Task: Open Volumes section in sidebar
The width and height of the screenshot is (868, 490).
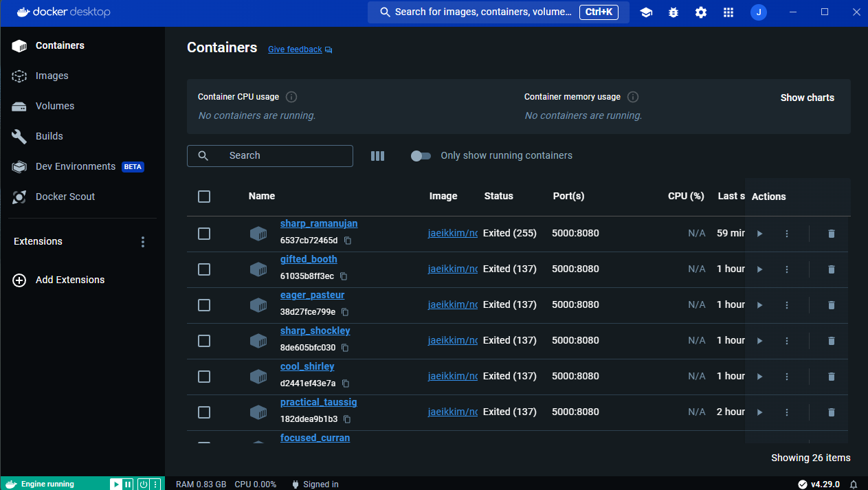Action: click(82, 106)
